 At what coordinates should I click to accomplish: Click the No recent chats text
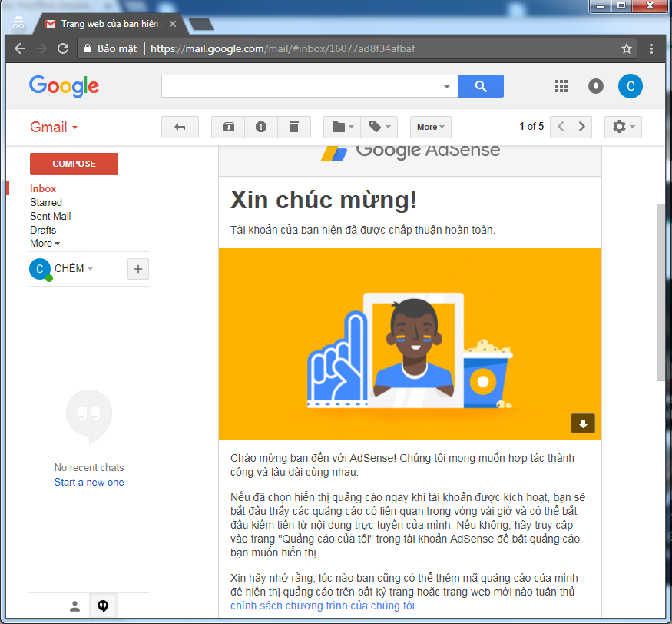pos(89,467)
